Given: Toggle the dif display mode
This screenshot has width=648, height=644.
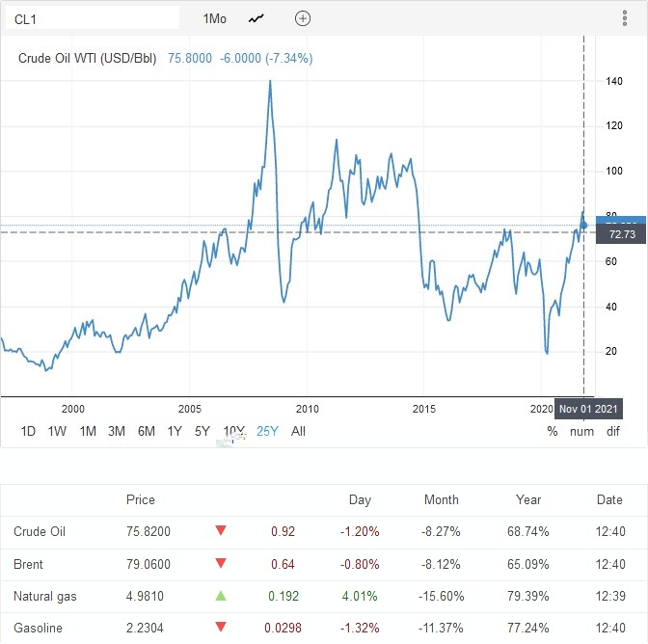Looking at the screenshot, I should (x=613, y=431).
